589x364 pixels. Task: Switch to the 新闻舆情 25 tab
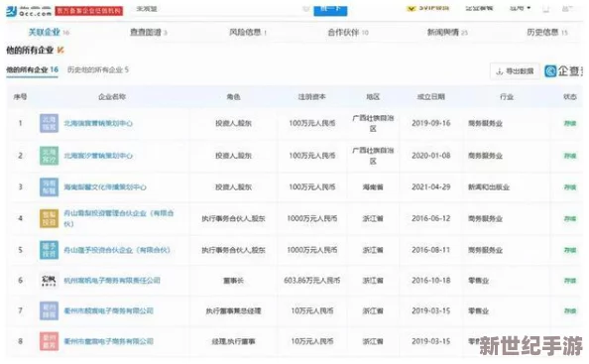(x=447, y=33)
